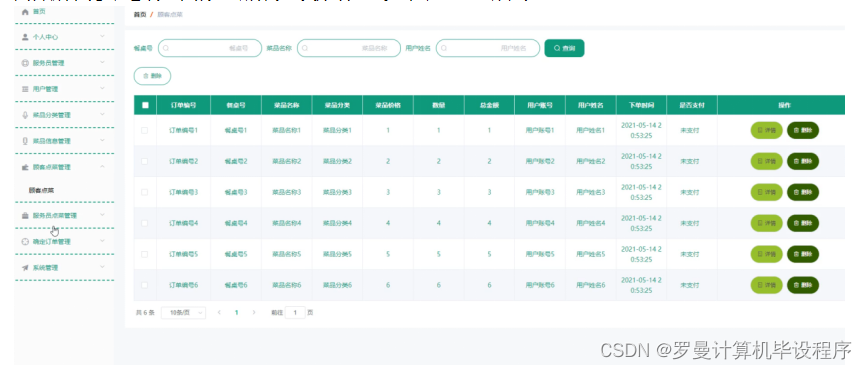Expand the 个人中心 chevron

click(x=102, y=37)
